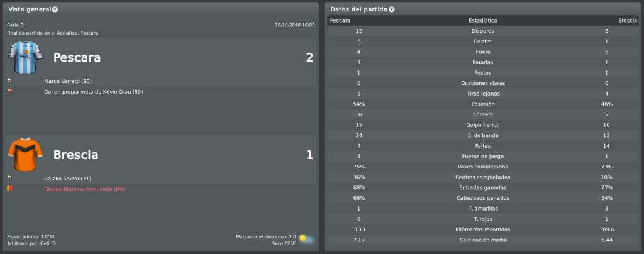Select the Posesión statistics row
This screenshot has height=254, width=644.
(483, 104)
